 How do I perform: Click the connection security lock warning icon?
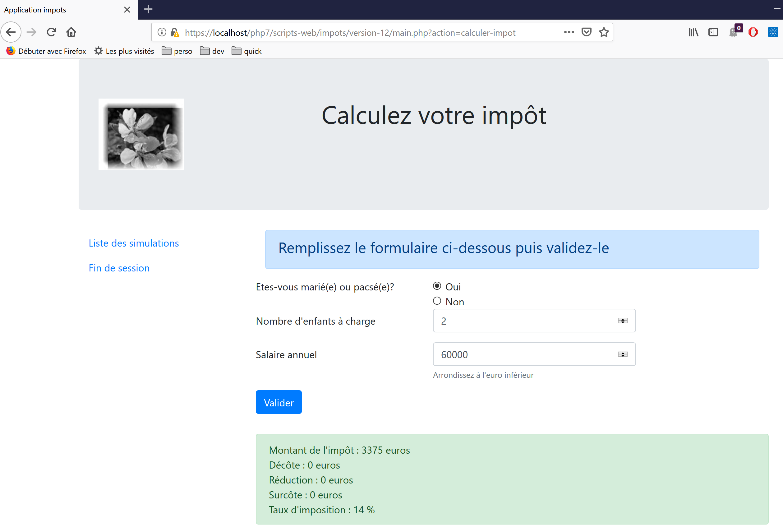pyautogui.click(x=174, y=32)
